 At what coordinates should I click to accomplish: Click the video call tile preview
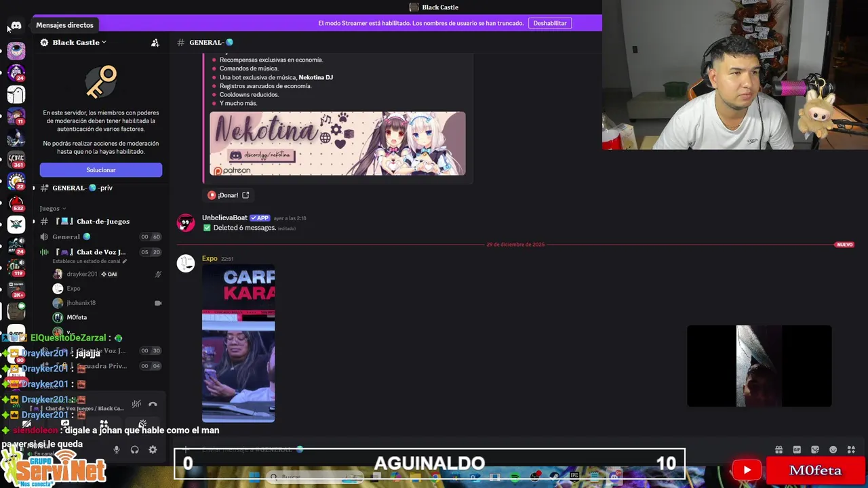759,366
